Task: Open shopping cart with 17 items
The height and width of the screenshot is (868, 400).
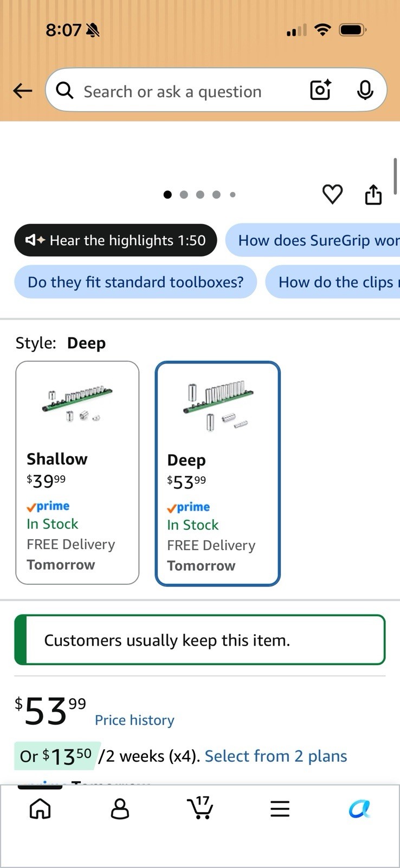Action: point(200,808)
